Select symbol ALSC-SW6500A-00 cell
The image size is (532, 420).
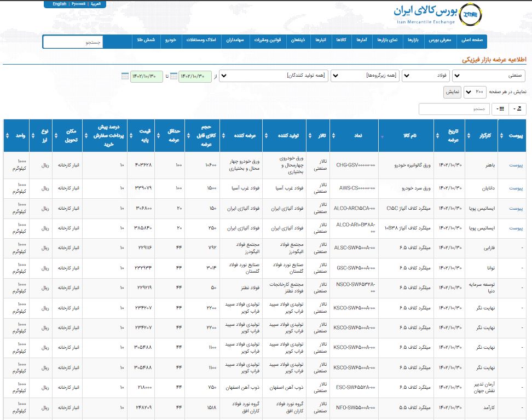(x=354, y=248)
